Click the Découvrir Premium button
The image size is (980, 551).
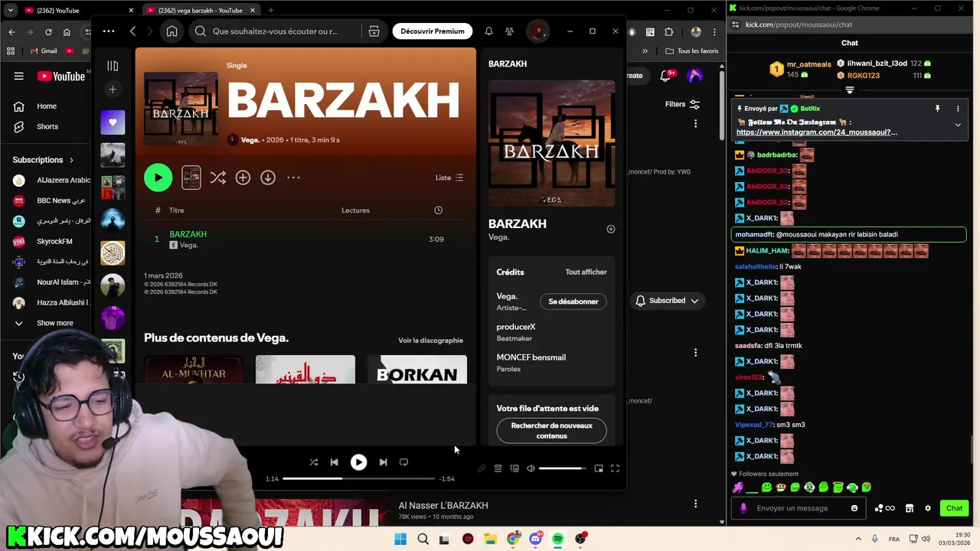(x=433, y=31)
